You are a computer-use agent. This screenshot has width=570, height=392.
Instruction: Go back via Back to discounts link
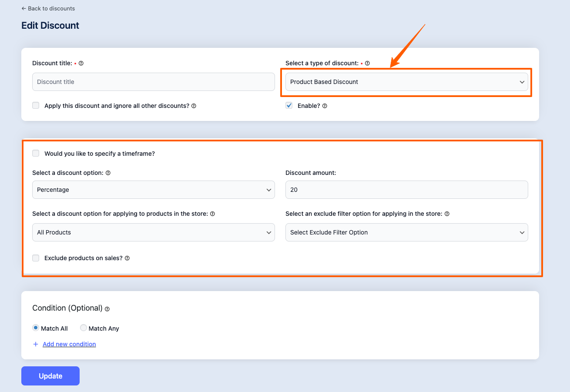click(x=48, y=8)
